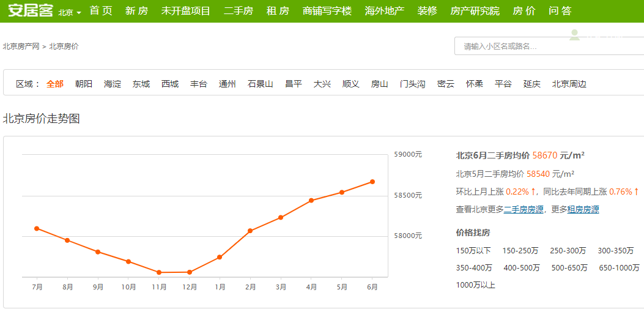Viewport: 644px width, 309px height.
Task: Filter by 石景山 district
Action: pyautogui.click(x=261, y=84)
